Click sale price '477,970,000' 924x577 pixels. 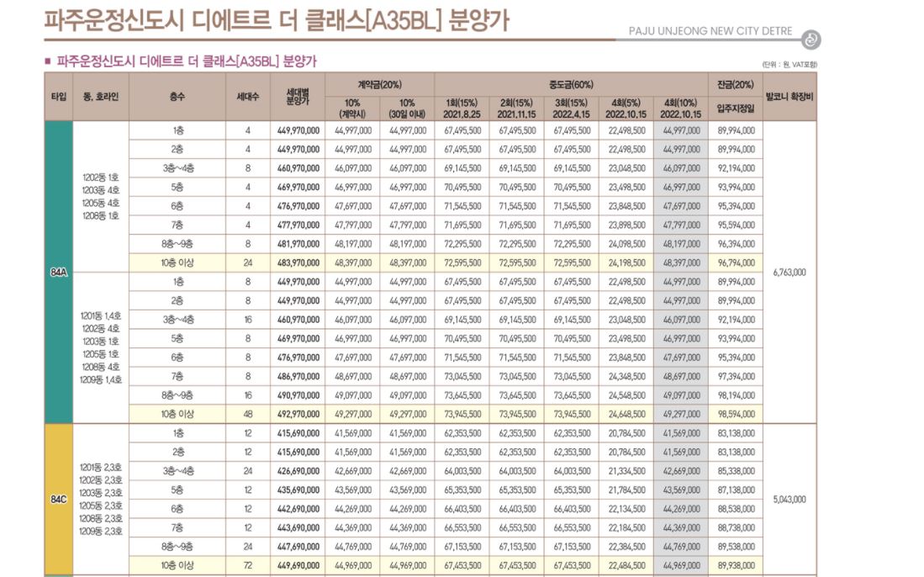pyautogui.click(x=298, y=225)
